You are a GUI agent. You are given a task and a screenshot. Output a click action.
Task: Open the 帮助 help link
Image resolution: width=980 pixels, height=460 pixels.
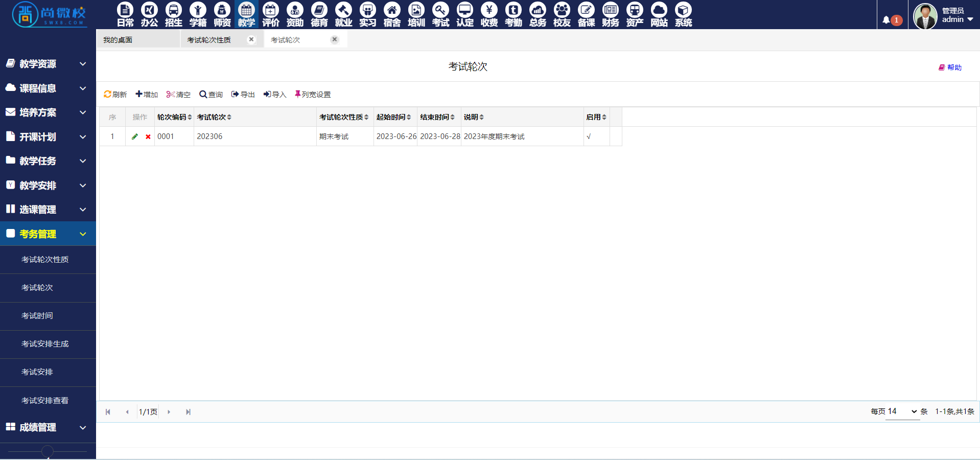tap(950, 67)
